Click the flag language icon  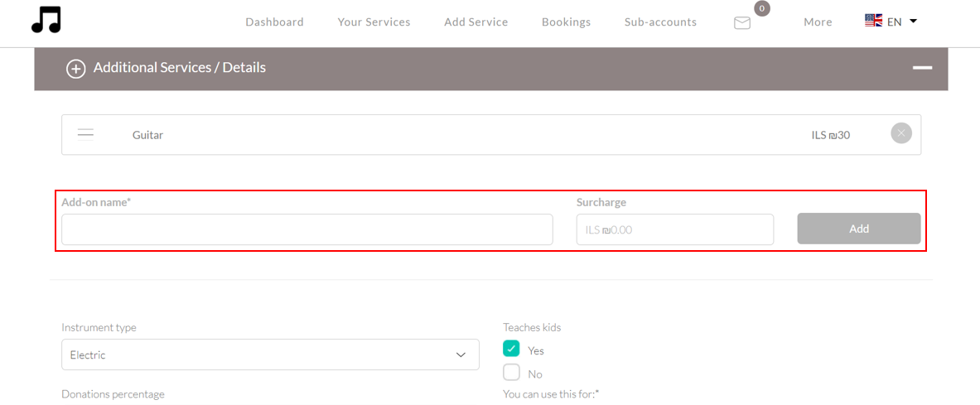coord(873,21)
